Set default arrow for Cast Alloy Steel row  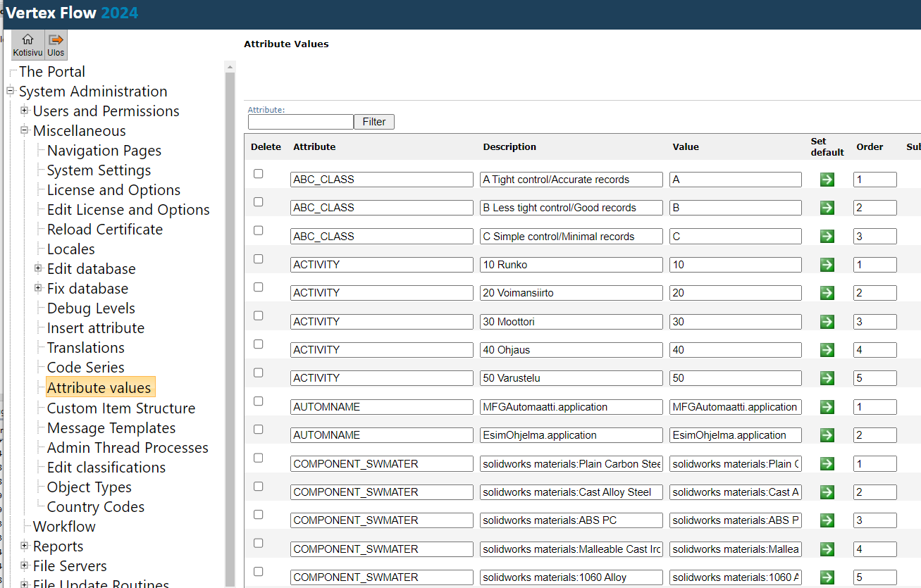point(827,492)
